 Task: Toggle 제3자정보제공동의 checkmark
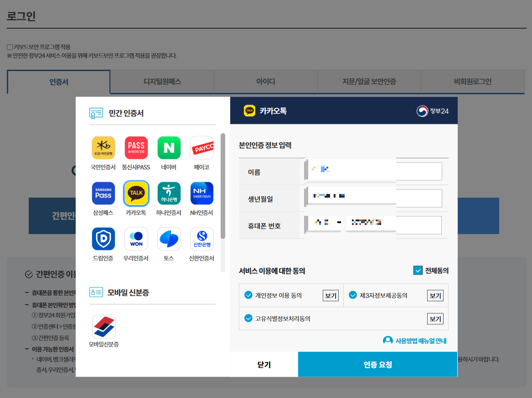point(353,295)
